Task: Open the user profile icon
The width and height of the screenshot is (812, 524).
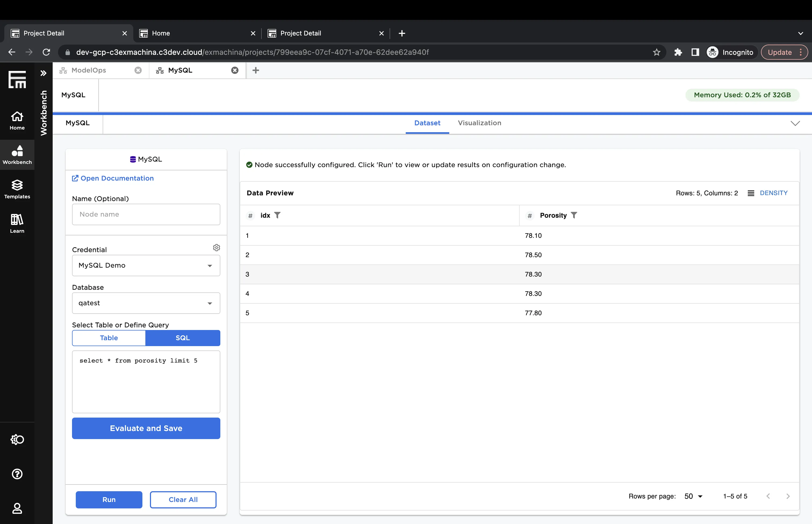Action: pos(17,509)
